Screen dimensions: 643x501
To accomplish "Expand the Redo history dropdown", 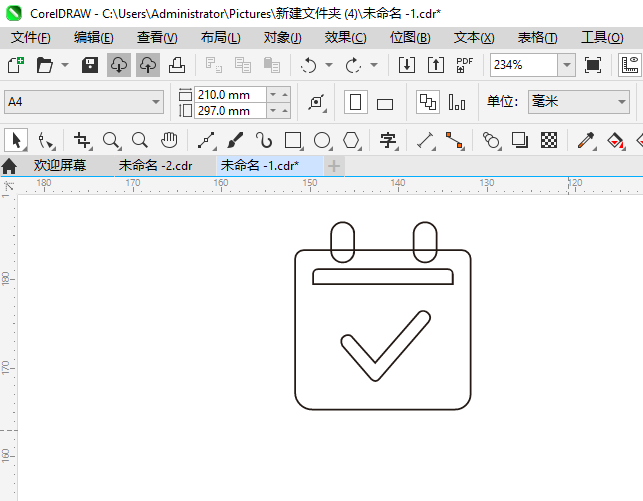I will (374, 65).
